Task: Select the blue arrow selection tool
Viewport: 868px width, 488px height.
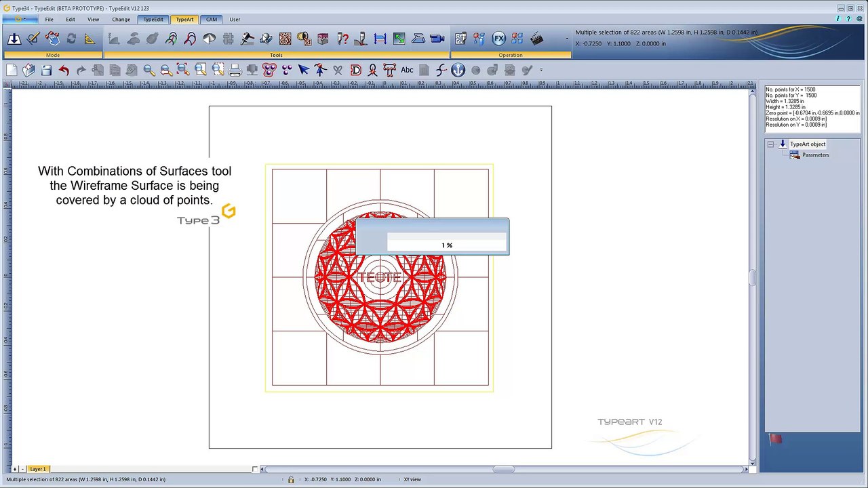Action: point(303,70)
